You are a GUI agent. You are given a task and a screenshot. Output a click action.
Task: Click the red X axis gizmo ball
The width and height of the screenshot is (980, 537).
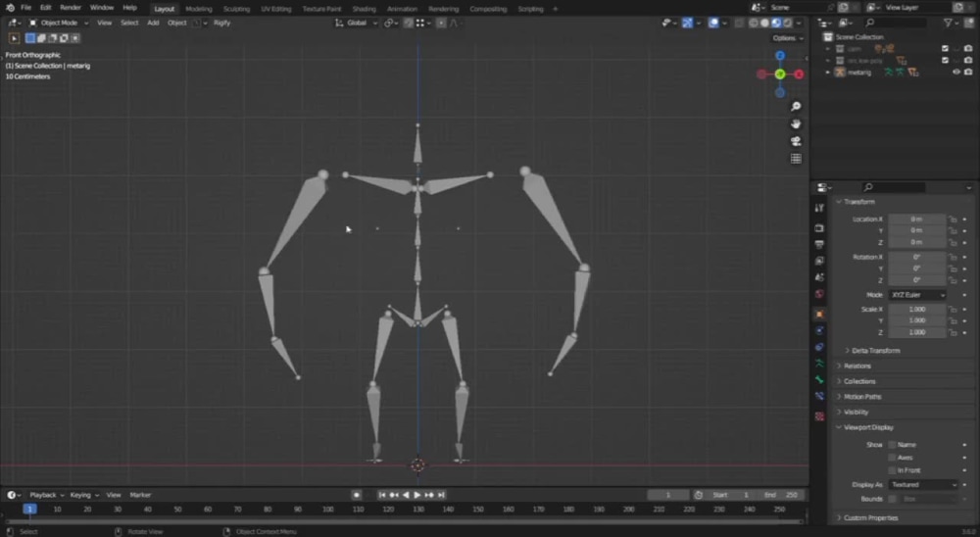(x=799, y=74)
